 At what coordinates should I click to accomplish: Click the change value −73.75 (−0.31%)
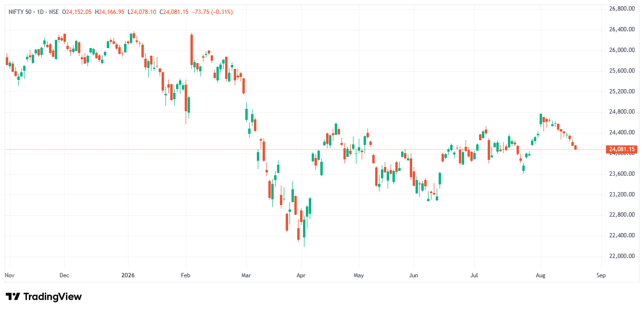point(212,12)
